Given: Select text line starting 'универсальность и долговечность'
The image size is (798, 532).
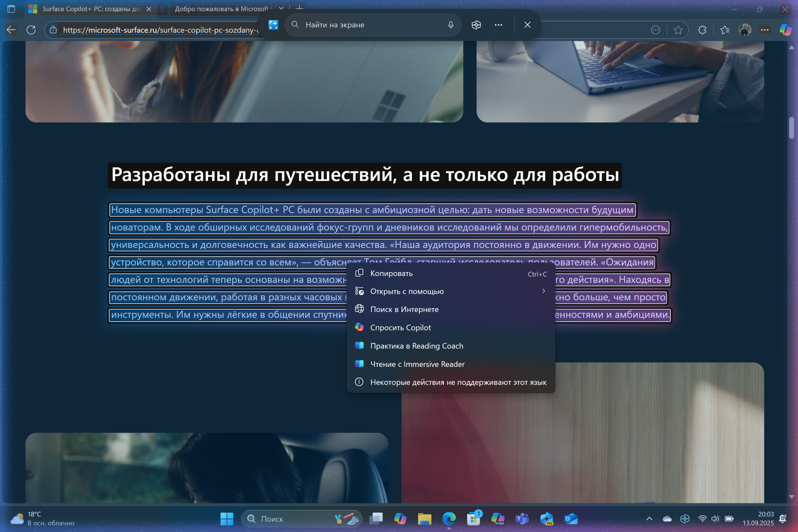Looking at the screenshot, I should (383, 245).
